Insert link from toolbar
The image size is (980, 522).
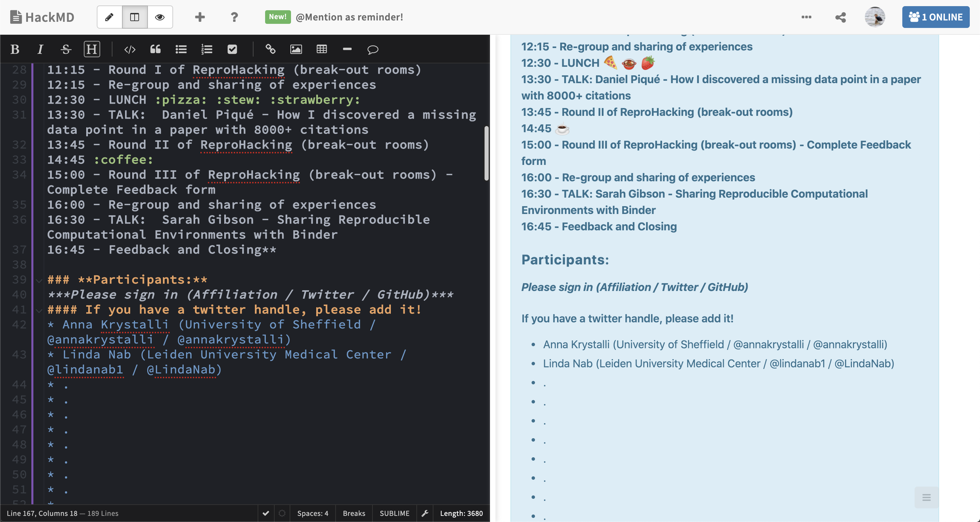270,49
